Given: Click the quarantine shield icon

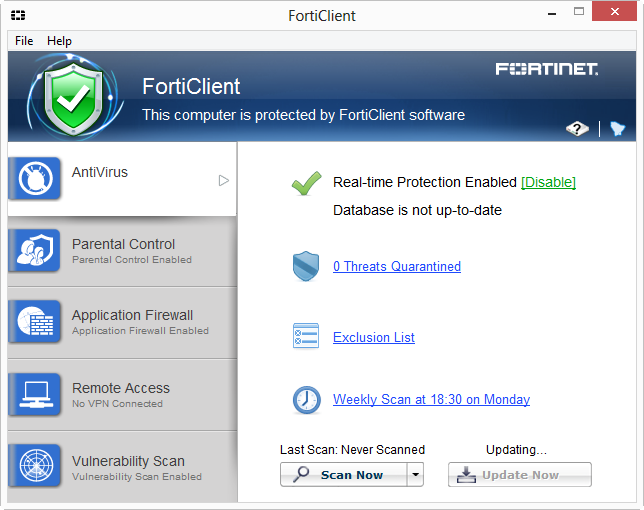Looking at the screenshot, I should (x=305, y=267).
